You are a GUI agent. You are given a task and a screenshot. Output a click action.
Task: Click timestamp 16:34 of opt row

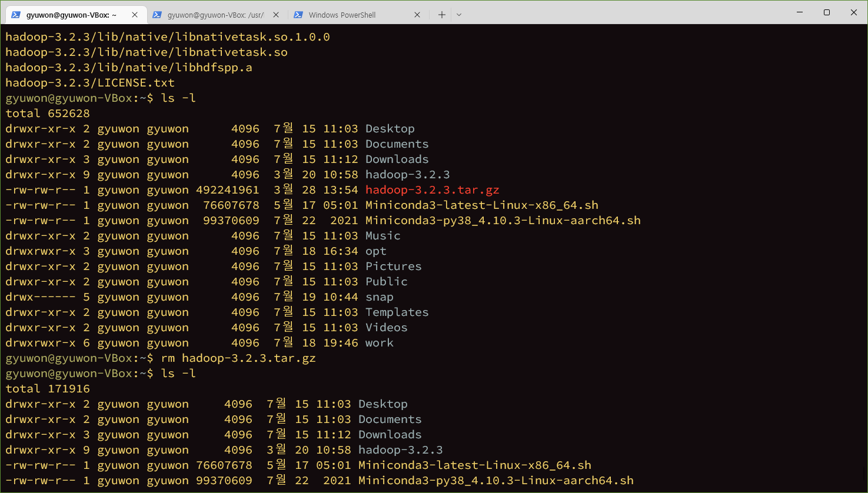[341, 251]
